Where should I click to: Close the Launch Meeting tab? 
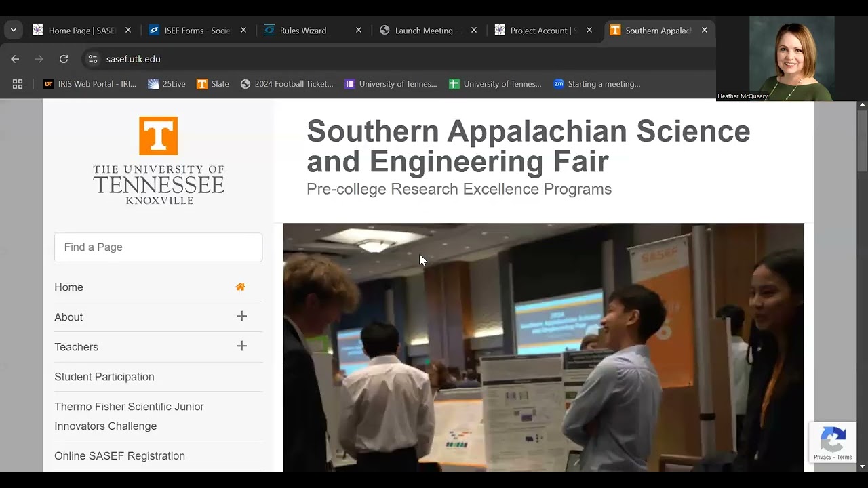(x=474, y=30)
